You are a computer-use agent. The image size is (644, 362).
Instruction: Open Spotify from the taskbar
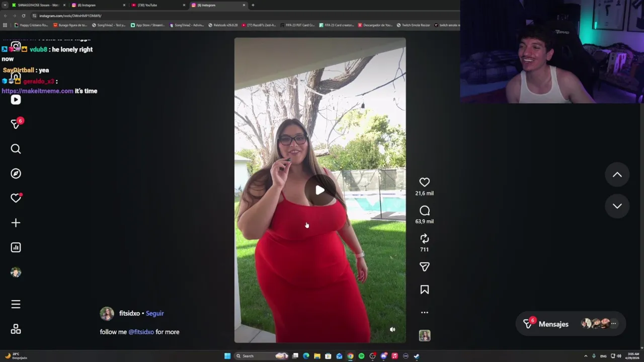tap(361, 356)
